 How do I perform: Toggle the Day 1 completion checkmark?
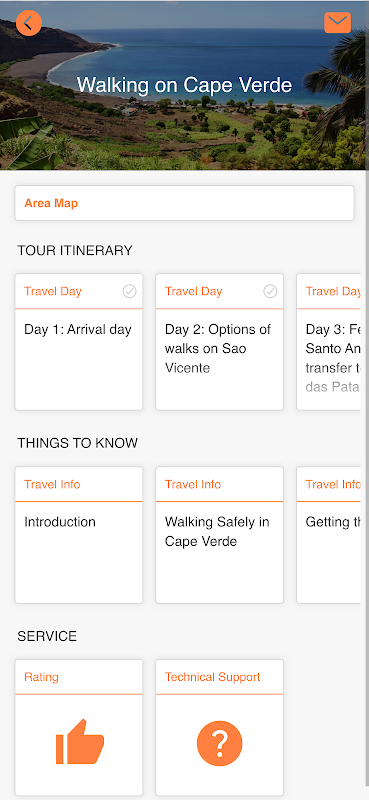point(130,291)
